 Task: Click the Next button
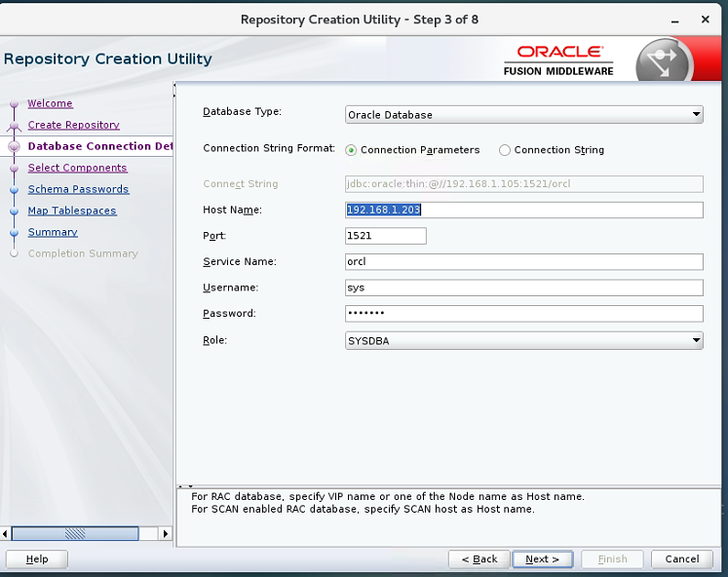point(542,558)
